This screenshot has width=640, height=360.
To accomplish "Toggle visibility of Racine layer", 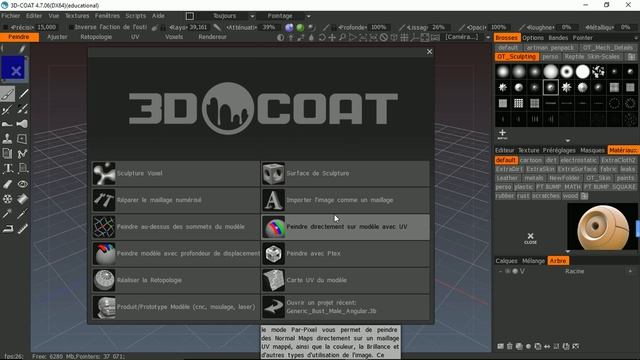I will 508,271.
